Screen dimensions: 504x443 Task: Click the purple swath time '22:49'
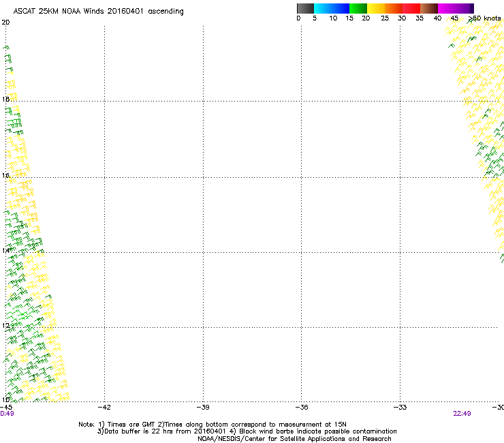point(462,414)
